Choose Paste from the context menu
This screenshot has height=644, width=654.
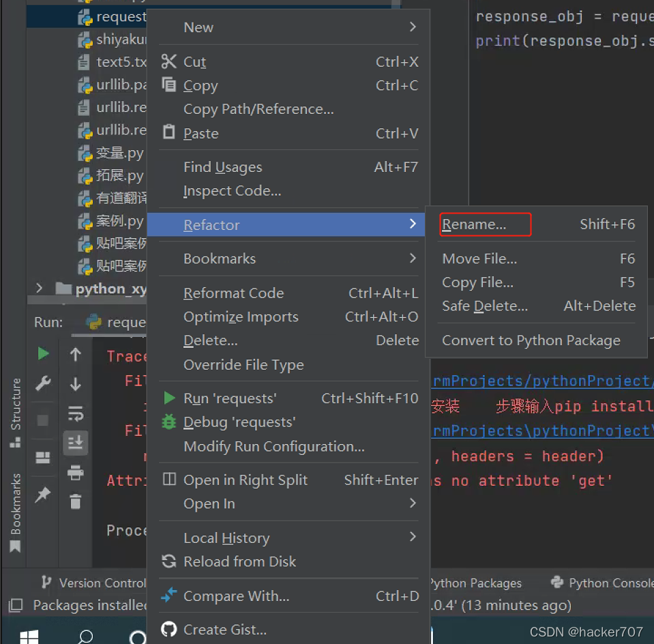tap(288, 134)
